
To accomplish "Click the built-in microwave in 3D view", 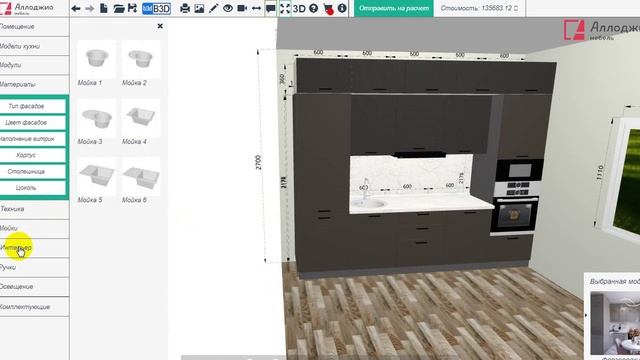I will (519, 170).
